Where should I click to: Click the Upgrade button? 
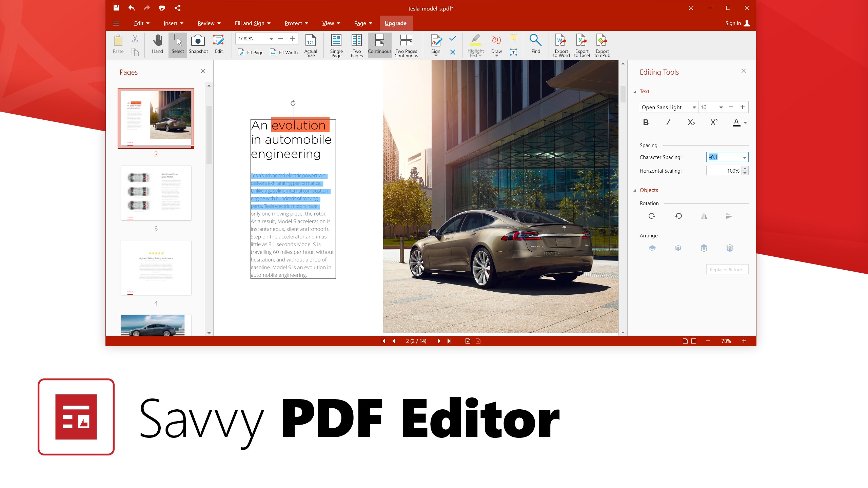coord(395,23)
